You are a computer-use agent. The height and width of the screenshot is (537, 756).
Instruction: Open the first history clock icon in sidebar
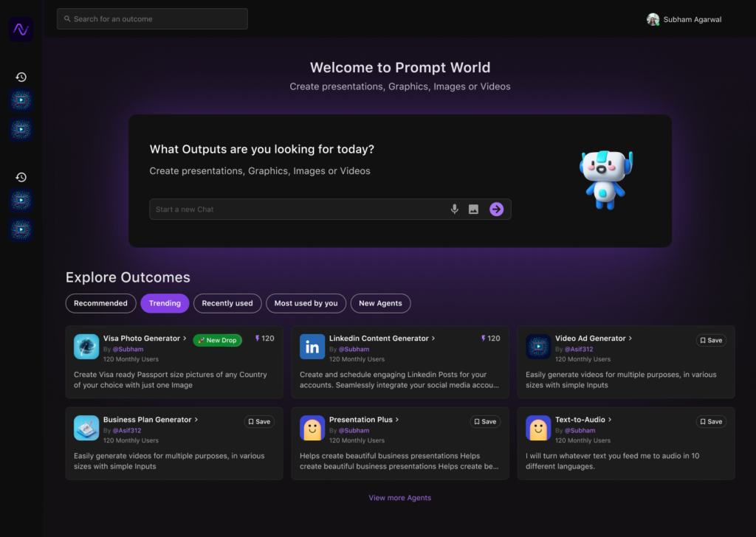pos(21,77)
